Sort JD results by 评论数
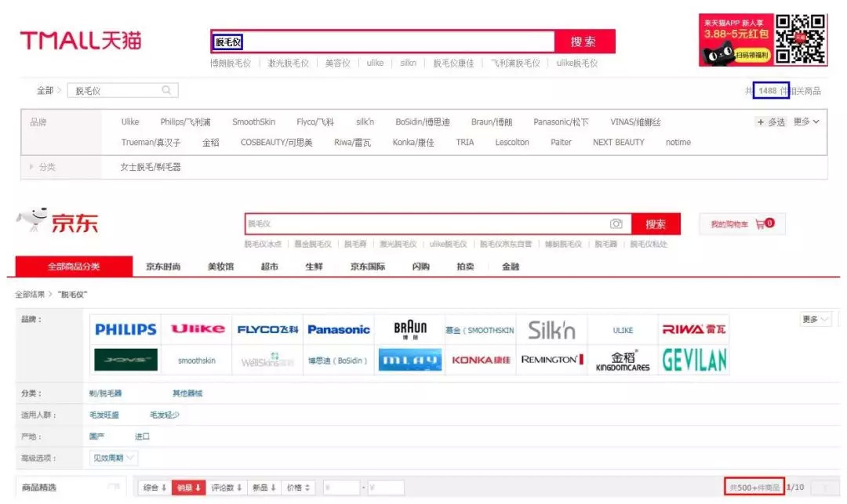The image size is (847, 504). [x=227, y=488]
